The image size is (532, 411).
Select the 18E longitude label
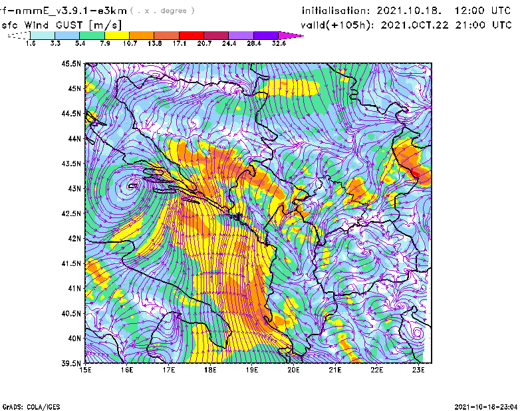[x=210, y=370]
